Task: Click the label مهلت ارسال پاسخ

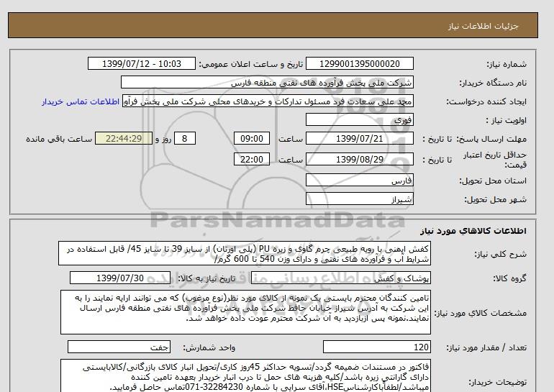Action: pos(492,139)
